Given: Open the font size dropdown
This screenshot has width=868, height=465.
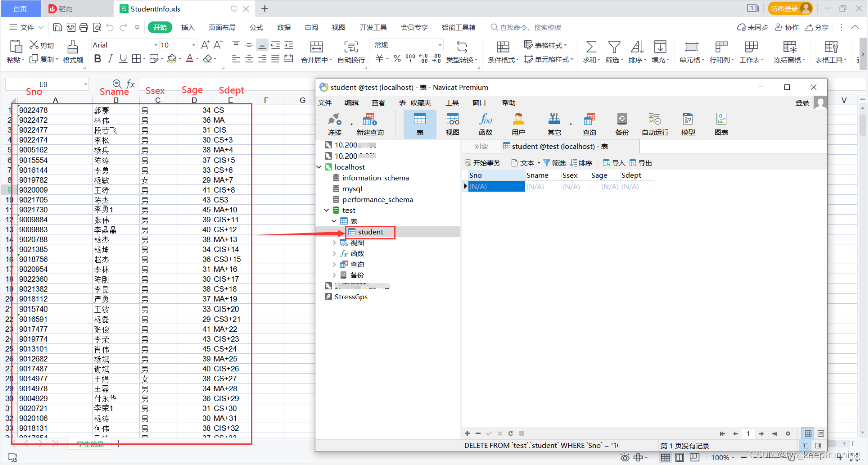Looking at the screenshot, I should 194,45.
